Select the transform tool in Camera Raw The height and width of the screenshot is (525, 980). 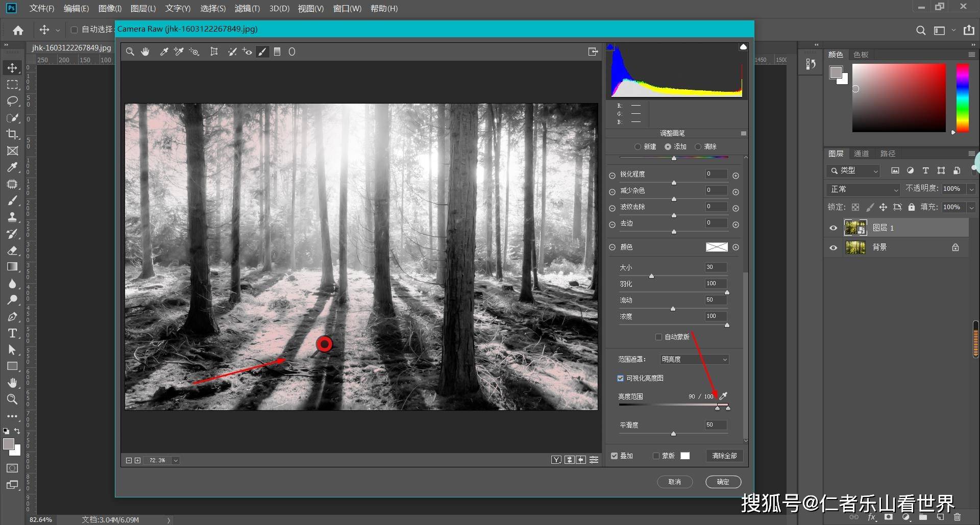click(214, 52)
